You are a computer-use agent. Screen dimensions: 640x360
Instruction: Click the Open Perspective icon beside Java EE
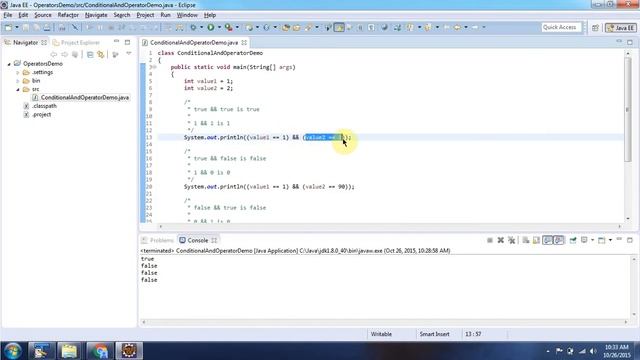point(595,28)
